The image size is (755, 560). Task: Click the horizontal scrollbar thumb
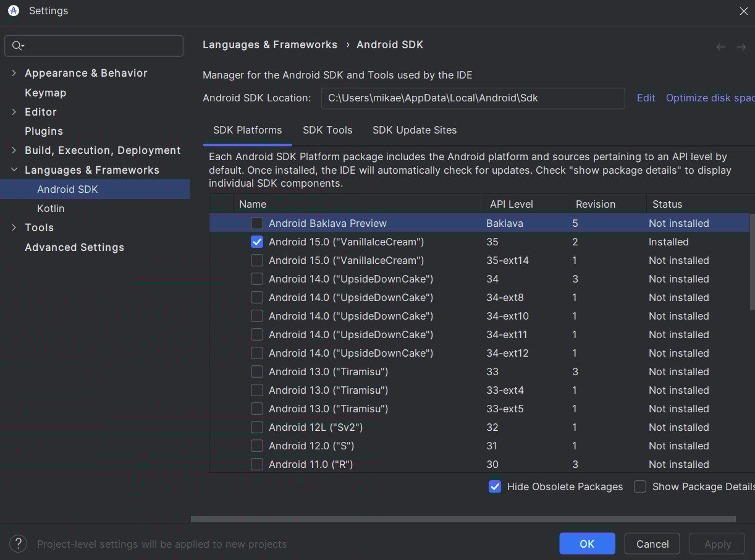point(463,519)
